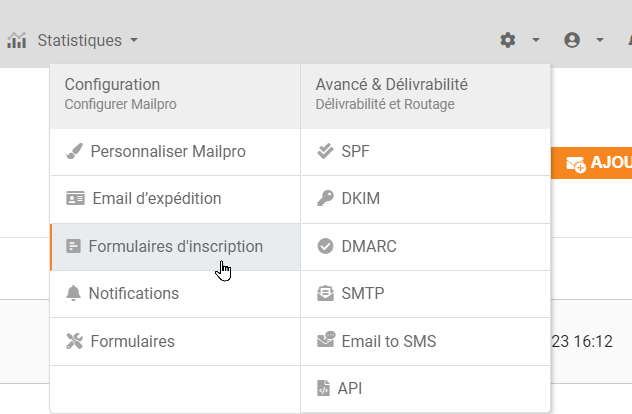The height and width of the screenshot is (414, 632).
Task: Click the 16:12 timestamp text
Action: click(593, 341)
